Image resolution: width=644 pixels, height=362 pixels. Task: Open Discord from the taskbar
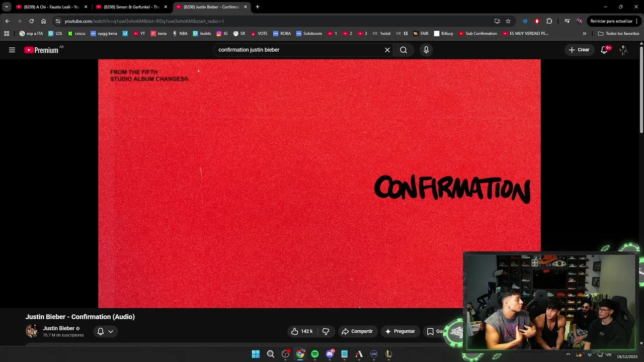330,354
